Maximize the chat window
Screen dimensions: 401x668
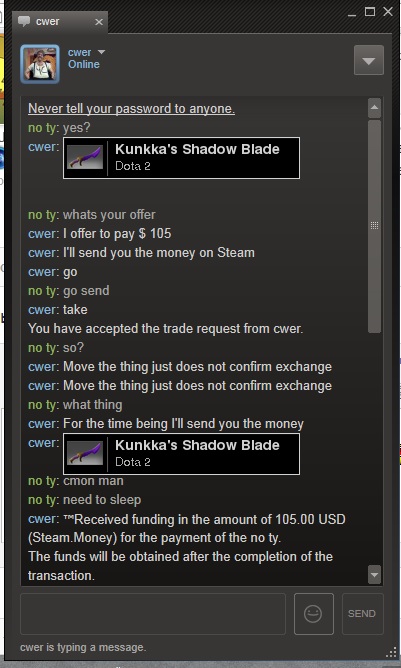370,12
